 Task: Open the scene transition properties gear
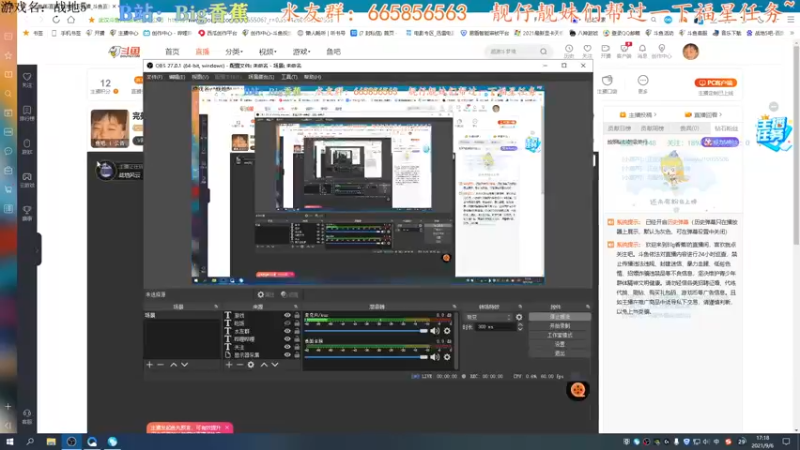519,317
